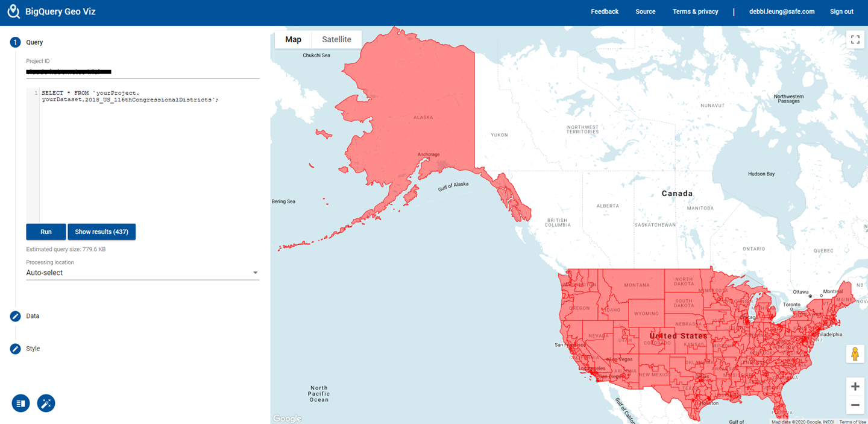Open the Google logo on the map
Viewport: 868px width, 424px height.
(x=287, y=419)
